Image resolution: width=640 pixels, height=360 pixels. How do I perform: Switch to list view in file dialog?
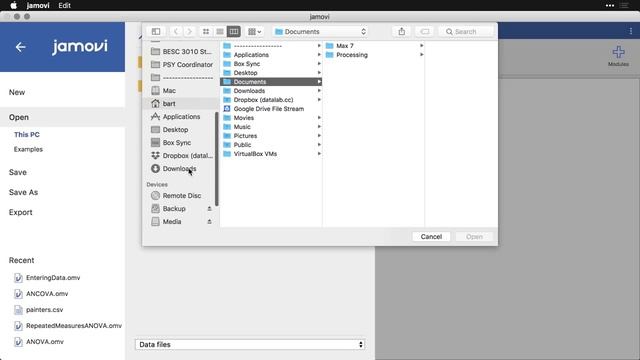pyautogui.click(x=220, y=31)
